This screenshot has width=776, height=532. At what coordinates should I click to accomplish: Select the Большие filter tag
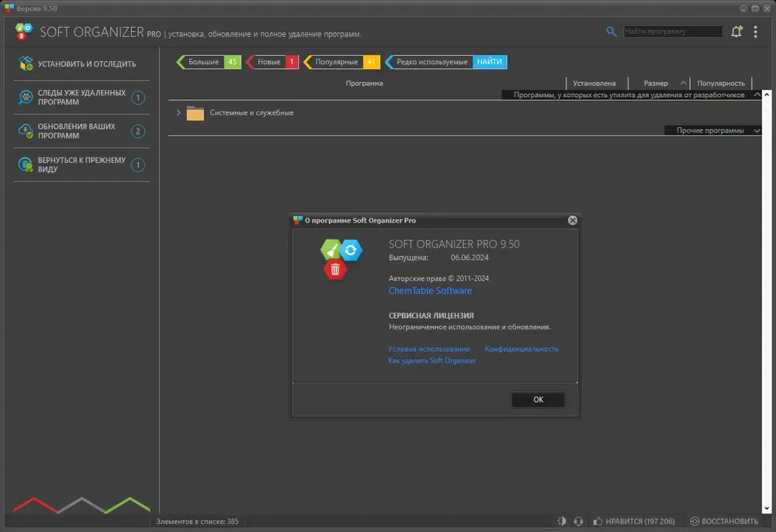[x=208, y=62]
